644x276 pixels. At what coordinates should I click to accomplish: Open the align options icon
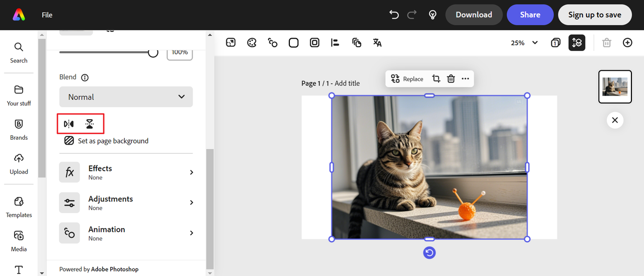(335, 43)
